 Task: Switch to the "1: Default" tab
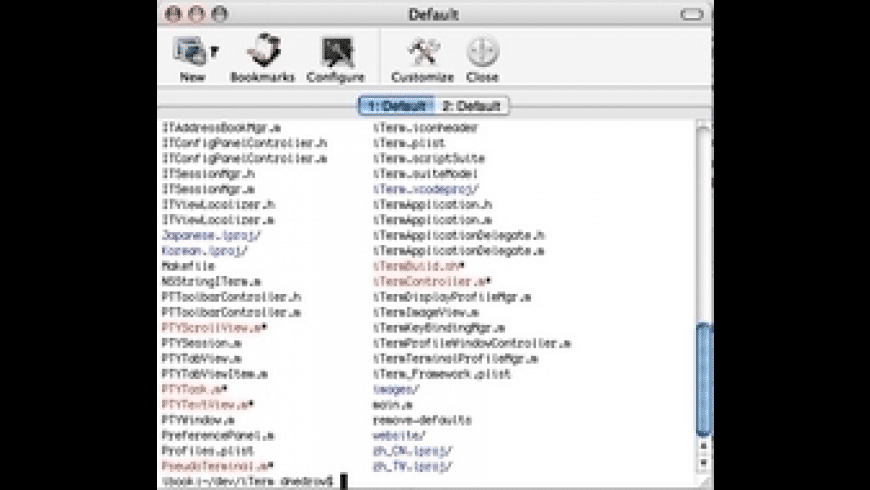(397, 105)
